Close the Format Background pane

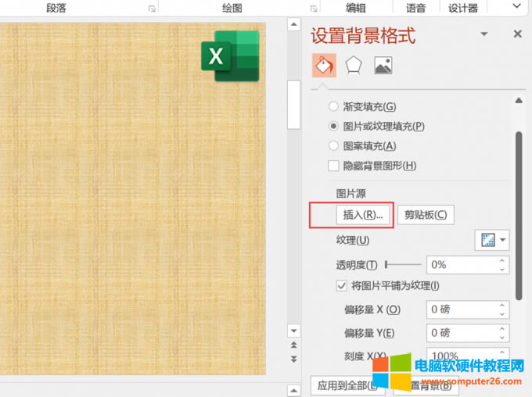[517, 34]
